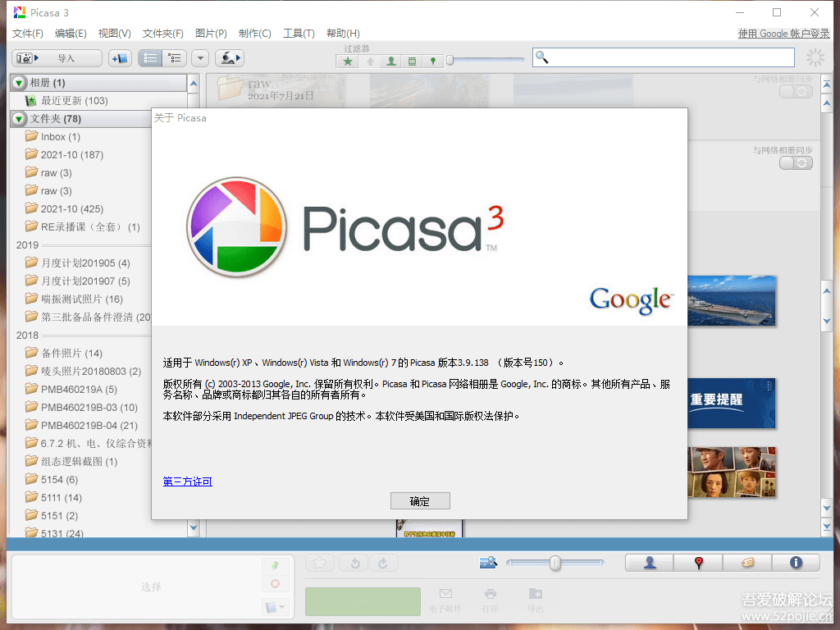Click the rotate clockwise button
Viewport: 840px width, 630px height.
click(383, 563)
